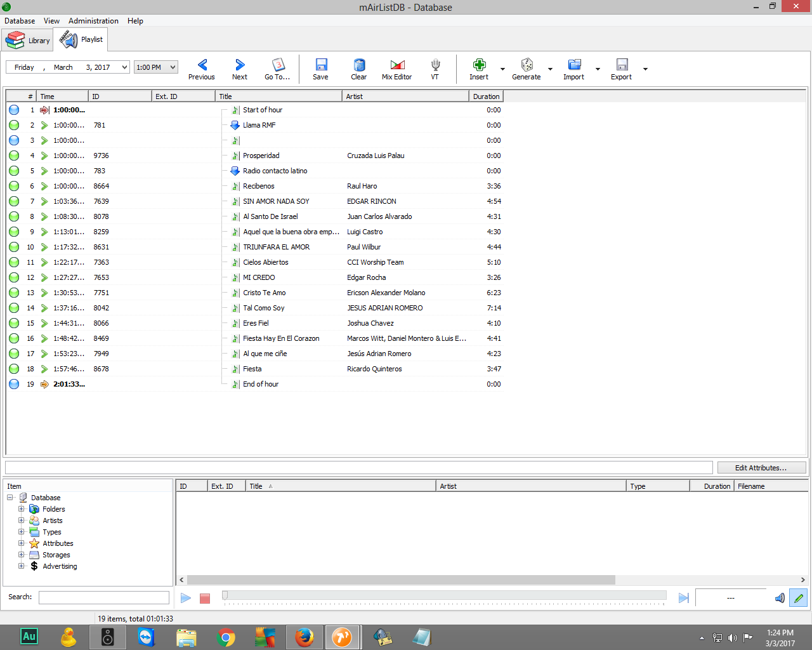Go to the Next playlist hour
The image size is (812, 650).
click(240, 69)
